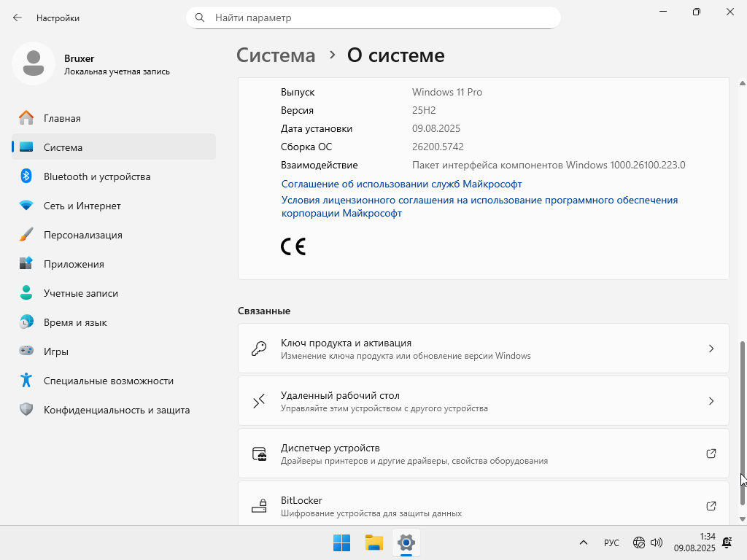Select Главная in the sidebar

114,117
